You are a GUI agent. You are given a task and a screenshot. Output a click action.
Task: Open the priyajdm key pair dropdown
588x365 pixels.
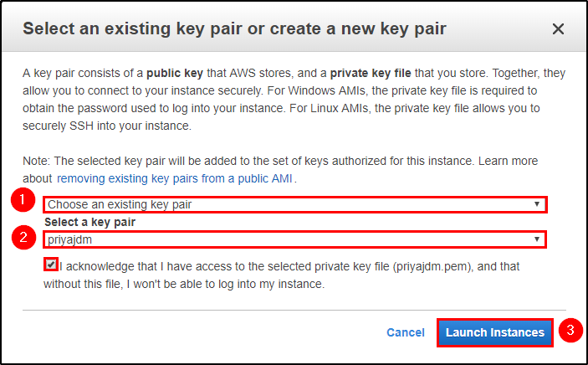[x=294, y=239]
